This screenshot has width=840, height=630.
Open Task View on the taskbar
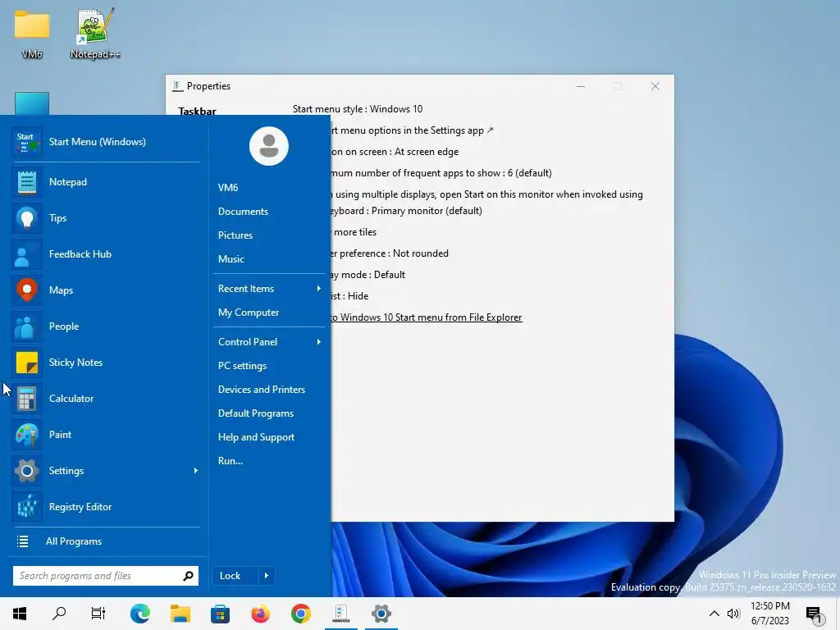point(98,614)
